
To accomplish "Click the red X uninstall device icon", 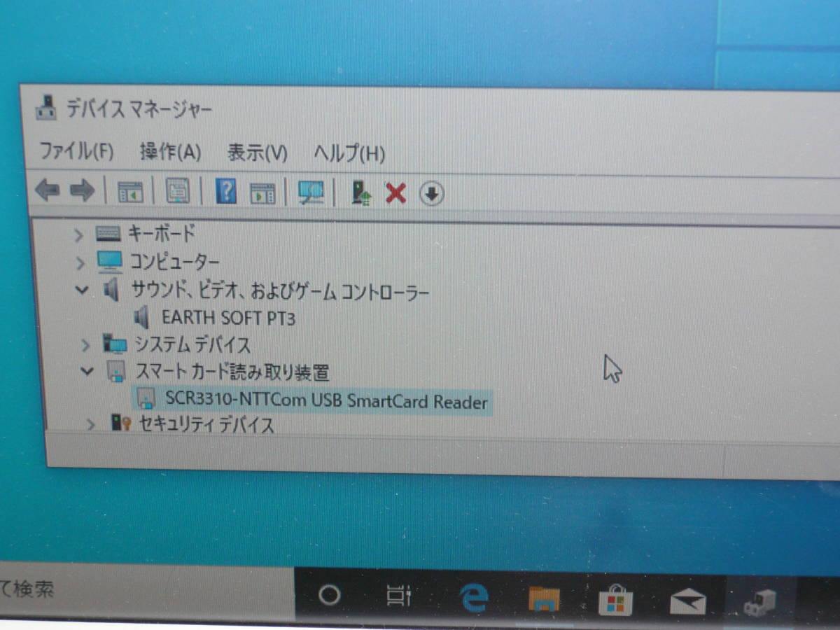I will click(x=395, y=192).
